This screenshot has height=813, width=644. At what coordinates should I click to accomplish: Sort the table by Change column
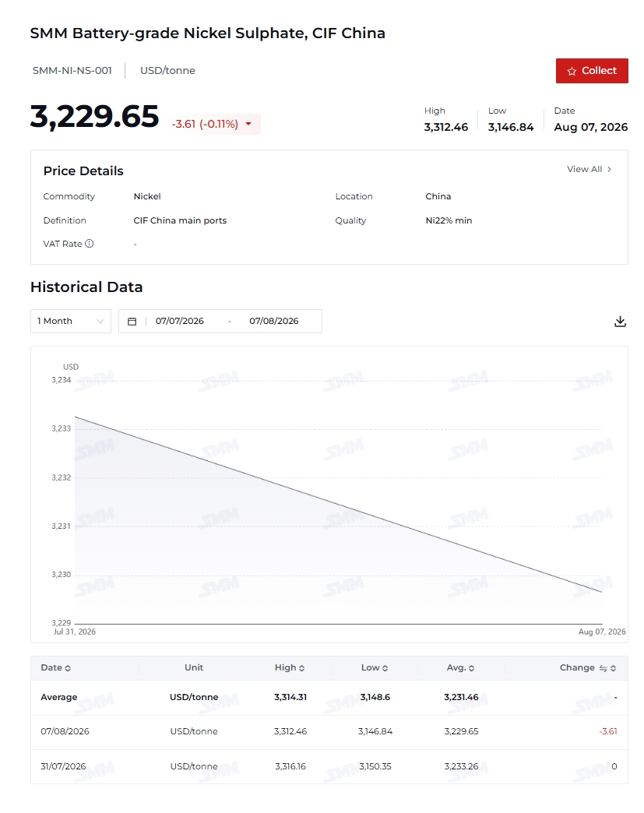point(614,668)
